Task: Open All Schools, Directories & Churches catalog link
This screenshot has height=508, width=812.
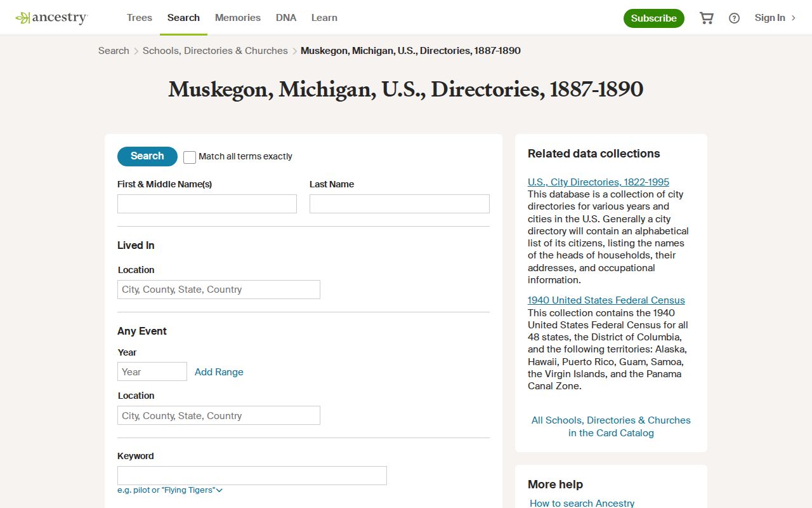Action: click(611, 427)
